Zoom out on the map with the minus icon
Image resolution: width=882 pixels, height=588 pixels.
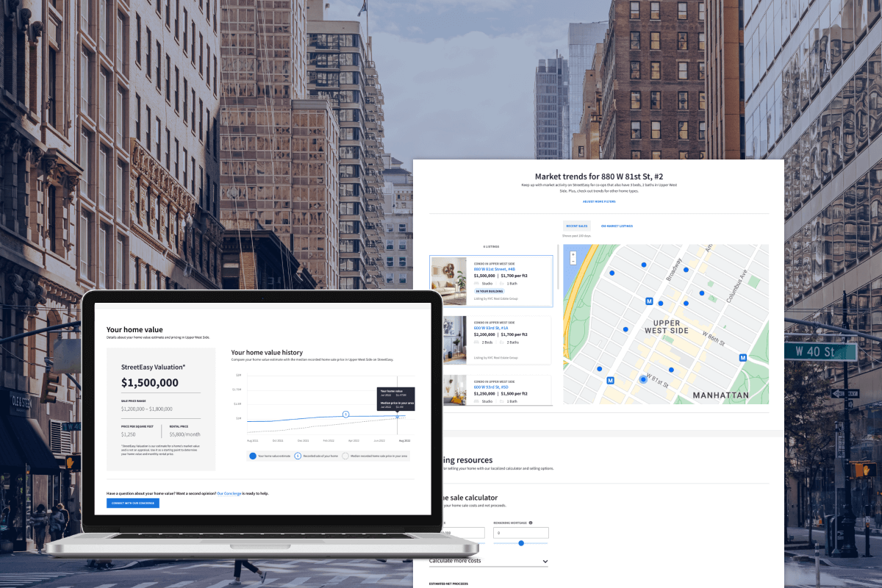point(572,262)
